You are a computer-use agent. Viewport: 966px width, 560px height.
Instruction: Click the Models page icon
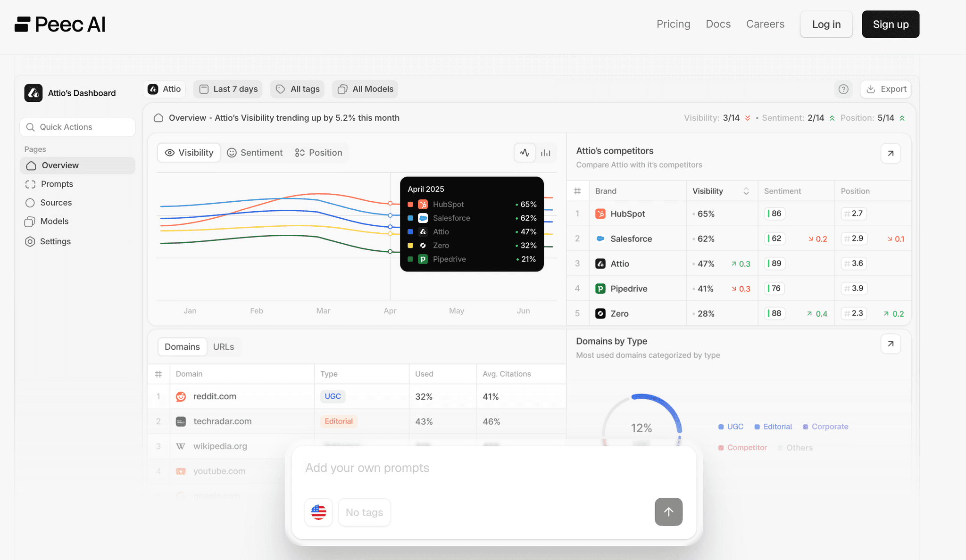[x=30, y=221]
